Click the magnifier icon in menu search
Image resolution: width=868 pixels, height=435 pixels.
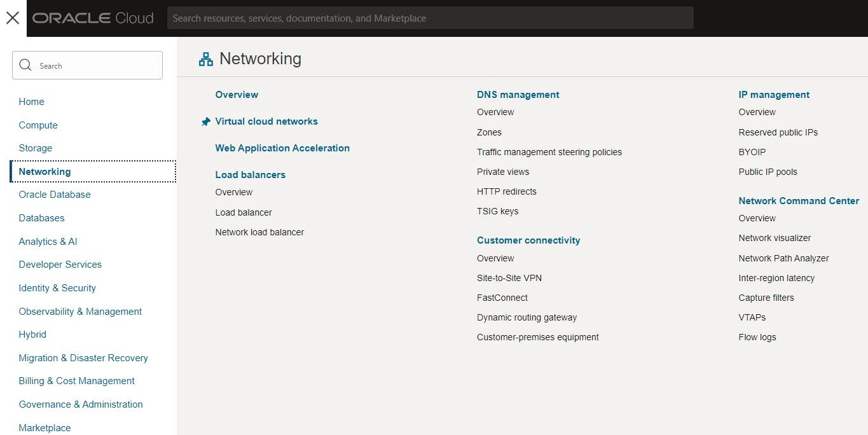pyautogui.click(x=25, y=66)
